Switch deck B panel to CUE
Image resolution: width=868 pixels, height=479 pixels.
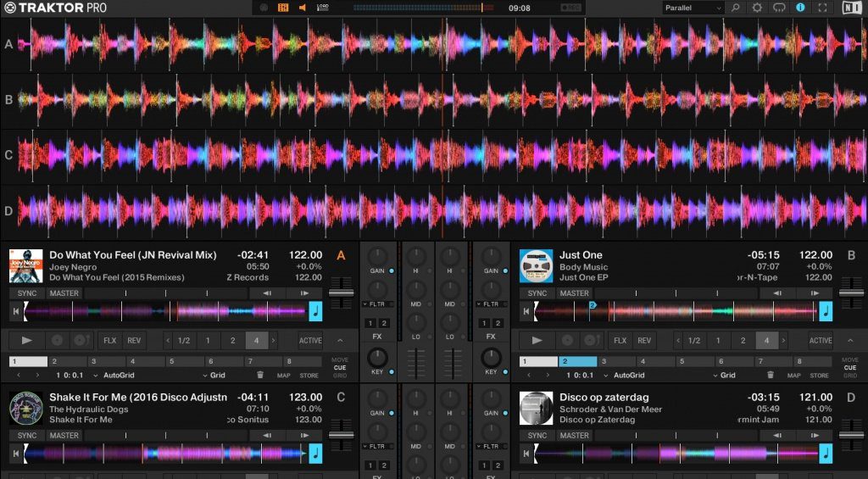[x=850, y=368]
